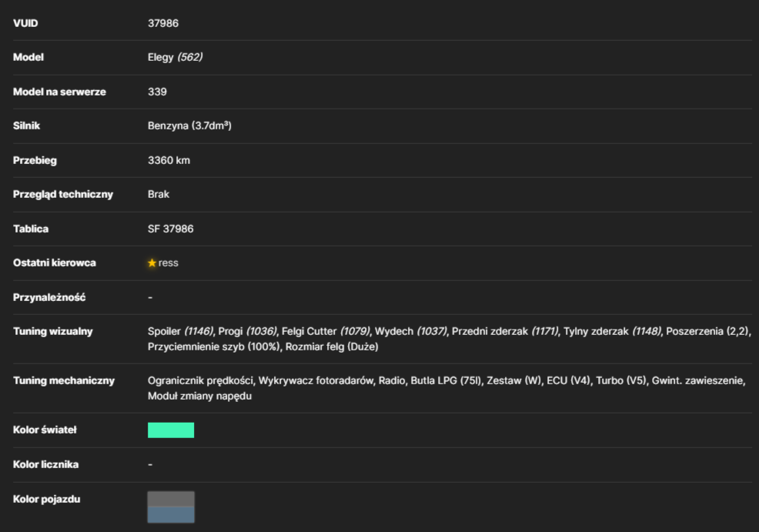Select the server model value 339
This screenshot has height=532, width=759.
pos(157,92)
